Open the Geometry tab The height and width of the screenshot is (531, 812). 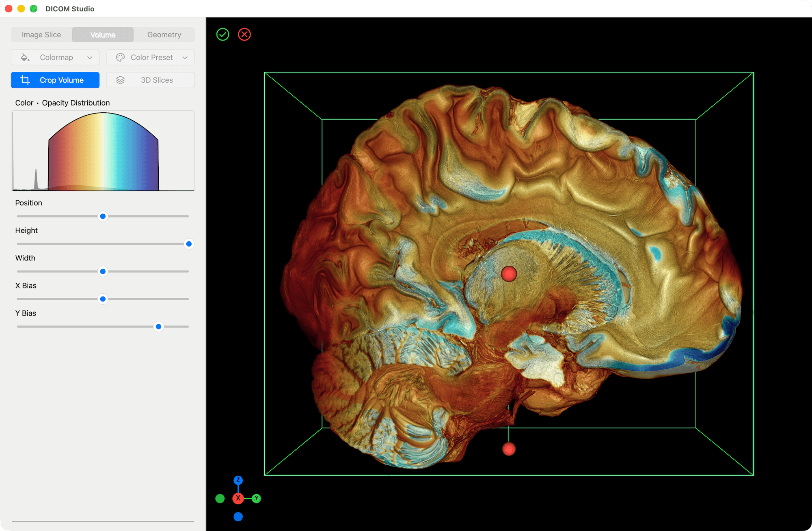tap(164, 34)
